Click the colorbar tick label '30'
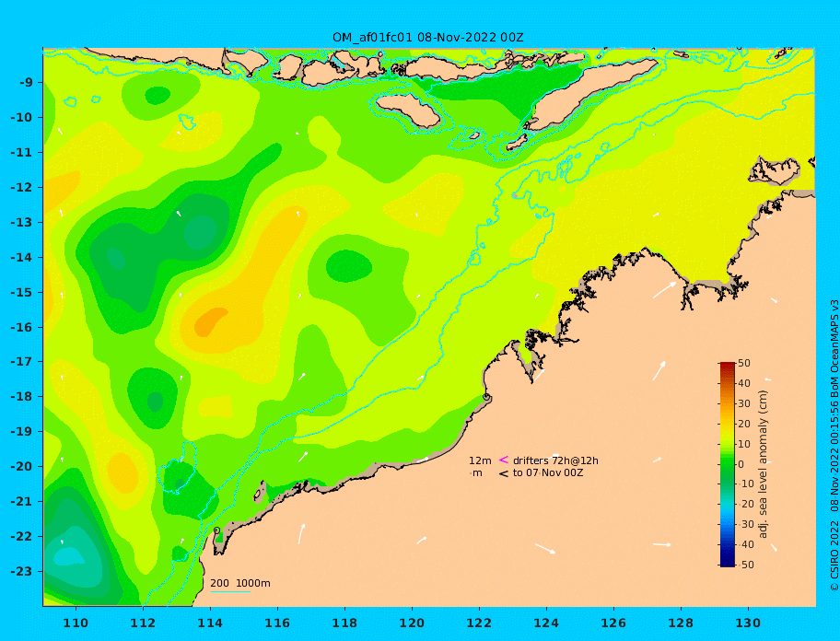The width and height of the screenshot is (840, 641). [744, 403]
